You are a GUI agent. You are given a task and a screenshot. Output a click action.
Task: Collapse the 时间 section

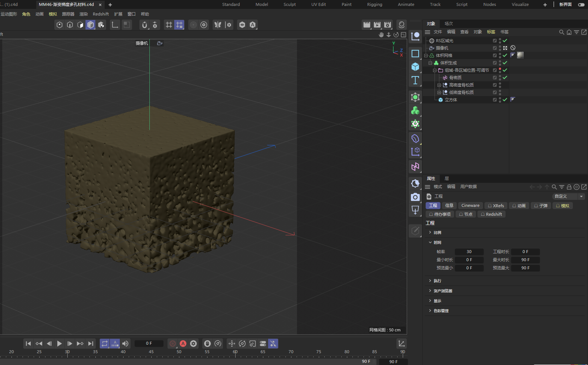pos(430,242)
